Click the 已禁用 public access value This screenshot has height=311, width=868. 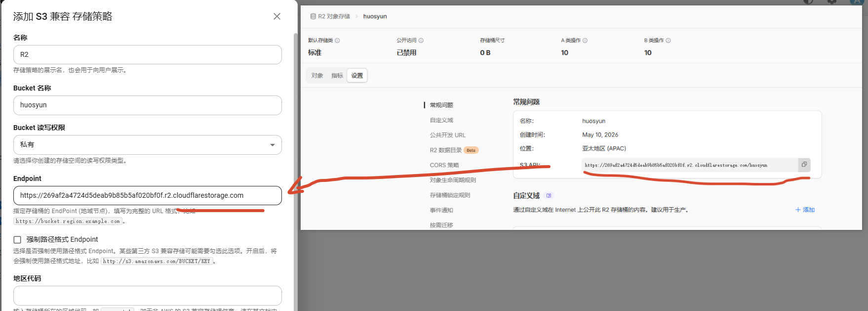[406, 53]
